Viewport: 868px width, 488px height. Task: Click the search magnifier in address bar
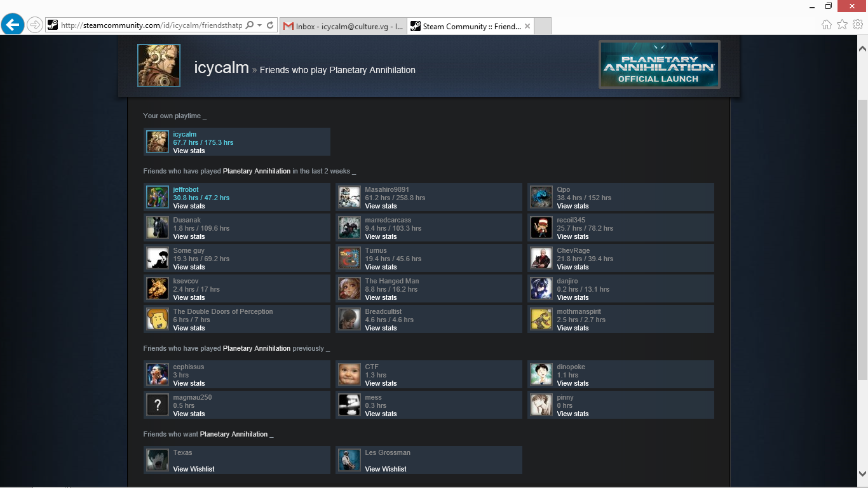[x=250, y=25]
